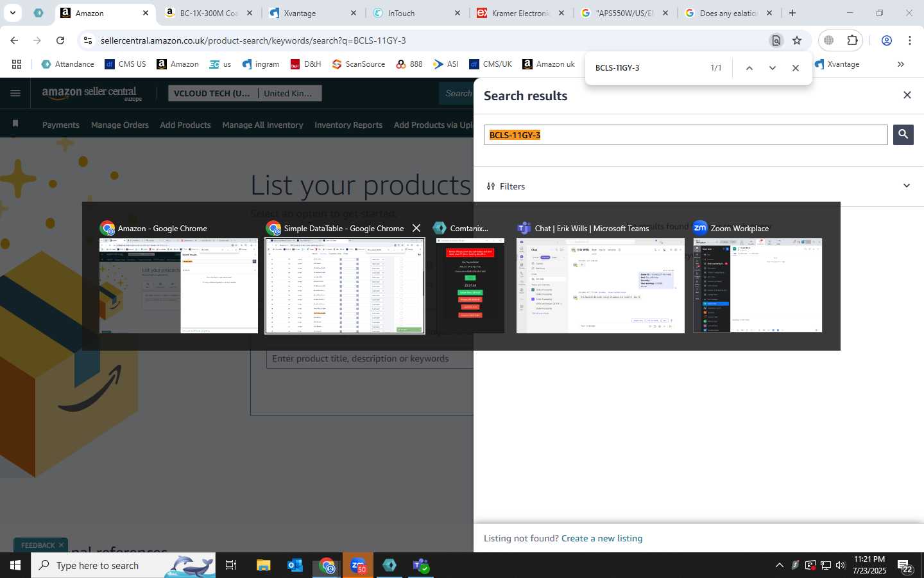Select the Microsoft Teams chat window thumbnail

[601, 286]
